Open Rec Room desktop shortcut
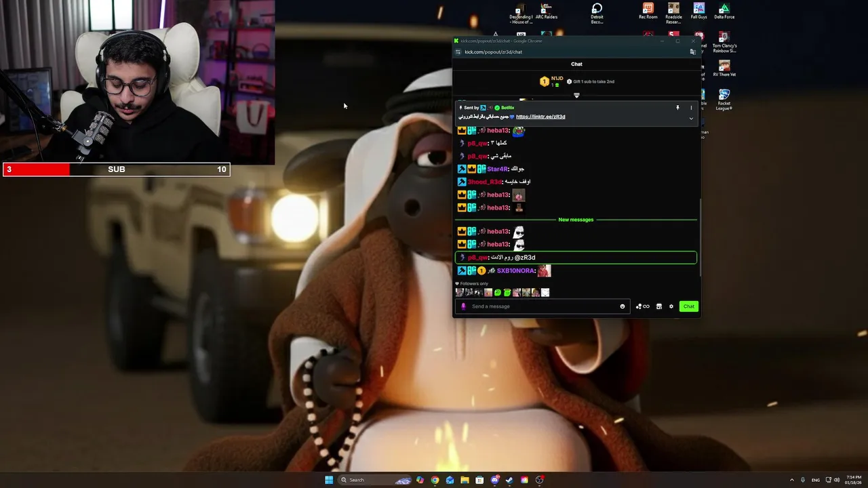The height and width of the screenshot is (488, 868). [648, 12]
